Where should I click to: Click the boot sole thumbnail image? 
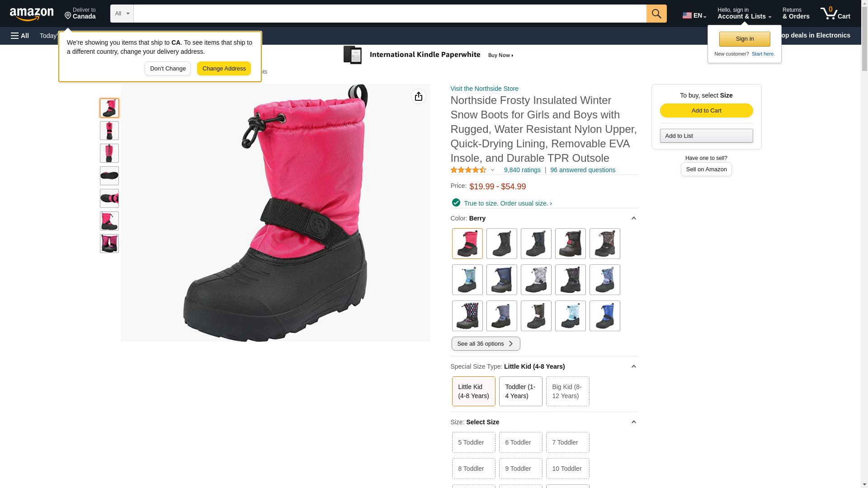[109, 176]
